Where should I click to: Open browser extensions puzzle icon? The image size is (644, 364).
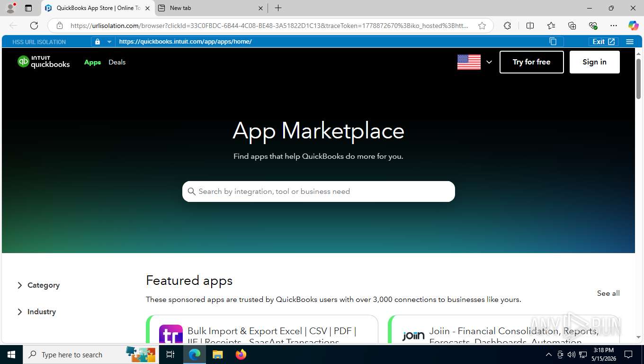[x=507, y=26]
